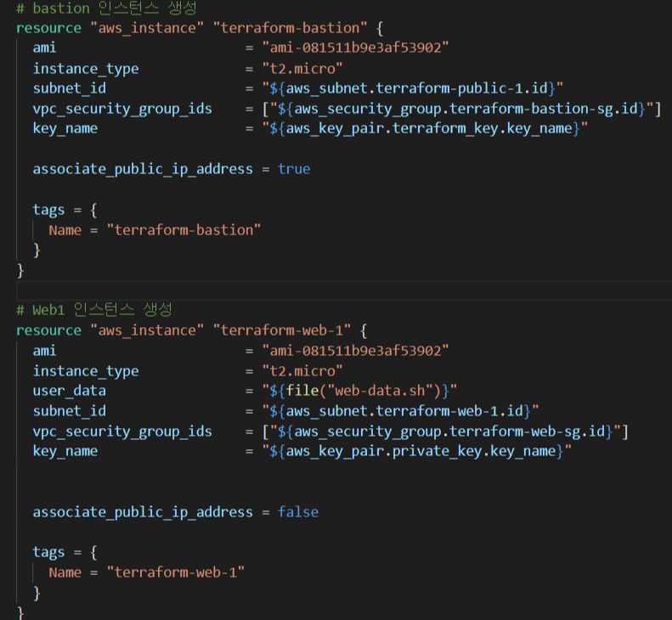
Task: Click the "aws_instance" type in the web-1 resource
Action: 147,330
